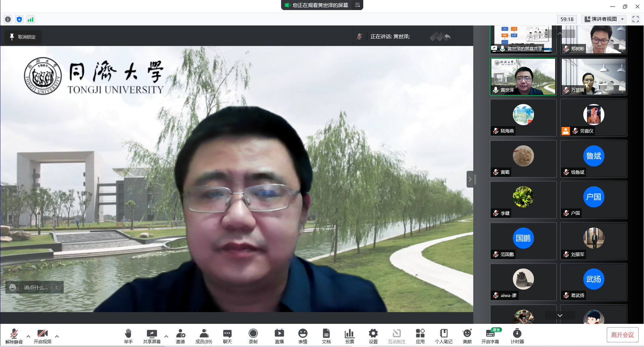Open the screen sharing banner menu

358,5
